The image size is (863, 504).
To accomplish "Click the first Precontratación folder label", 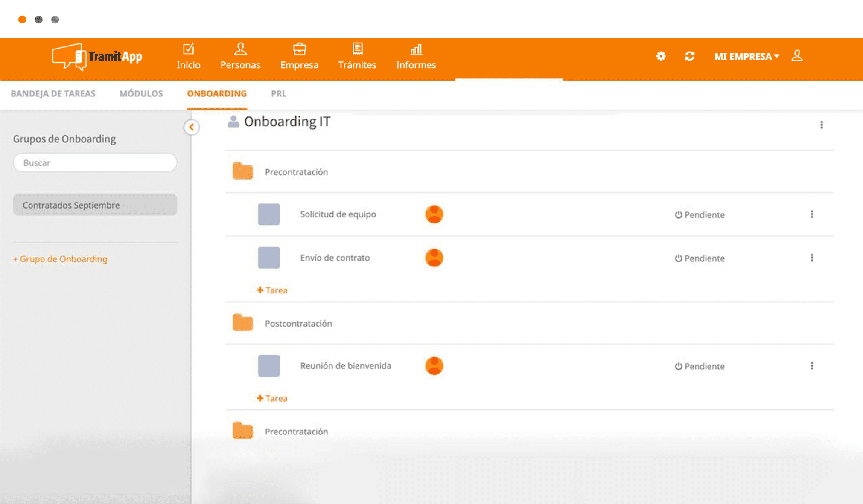I will 296,172.
